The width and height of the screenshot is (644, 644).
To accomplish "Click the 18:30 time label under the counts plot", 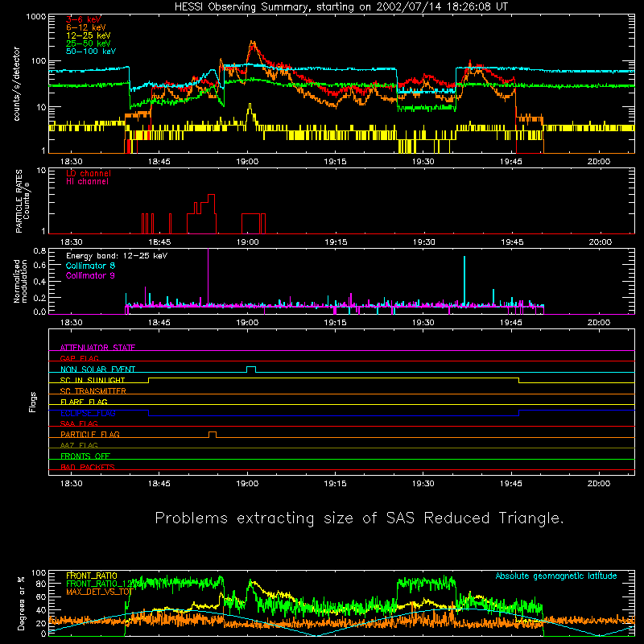I will [x=71, y=162].
